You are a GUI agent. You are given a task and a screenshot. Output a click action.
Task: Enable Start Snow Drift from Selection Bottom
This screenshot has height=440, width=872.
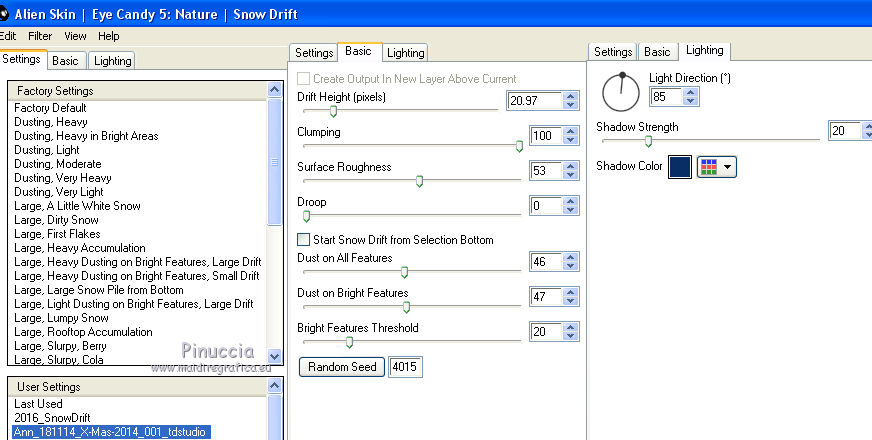click(304, 240)
